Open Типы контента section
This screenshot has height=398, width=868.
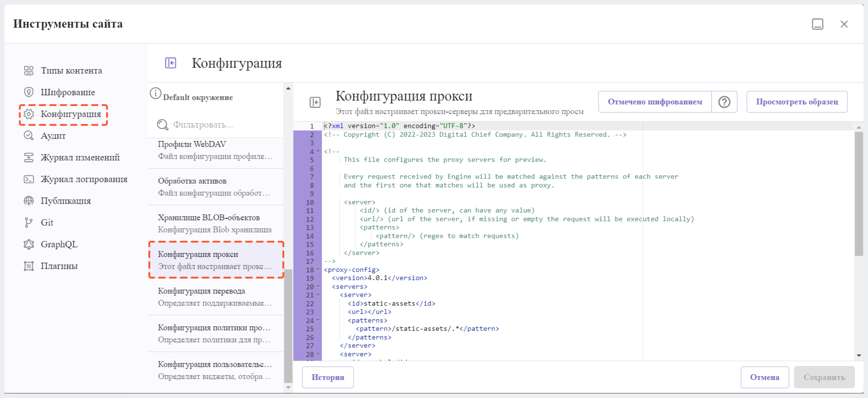(x=71, y=71)
